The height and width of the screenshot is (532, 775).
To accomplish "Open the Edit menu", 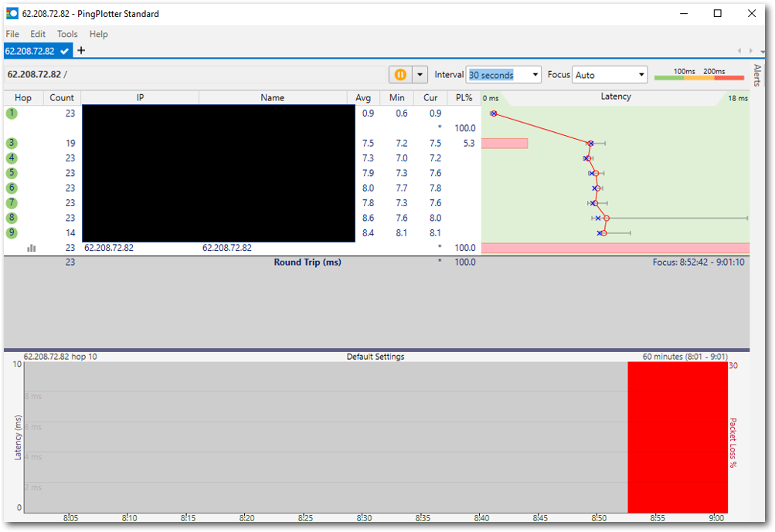I will (38, 34).
